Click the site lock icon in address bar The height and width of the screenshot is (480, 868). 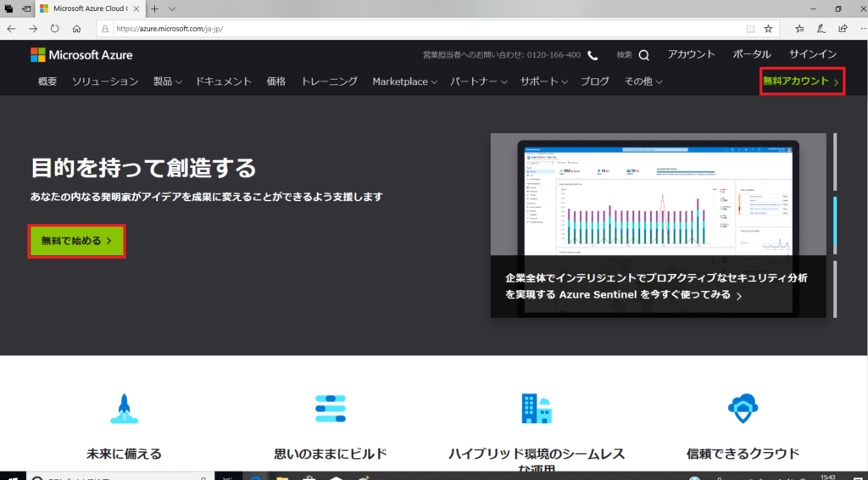pos(105,29)
